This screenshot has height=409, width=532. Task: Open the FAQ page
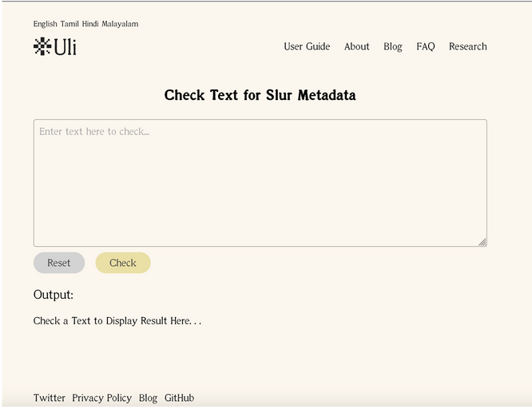[x=426, y=46]
